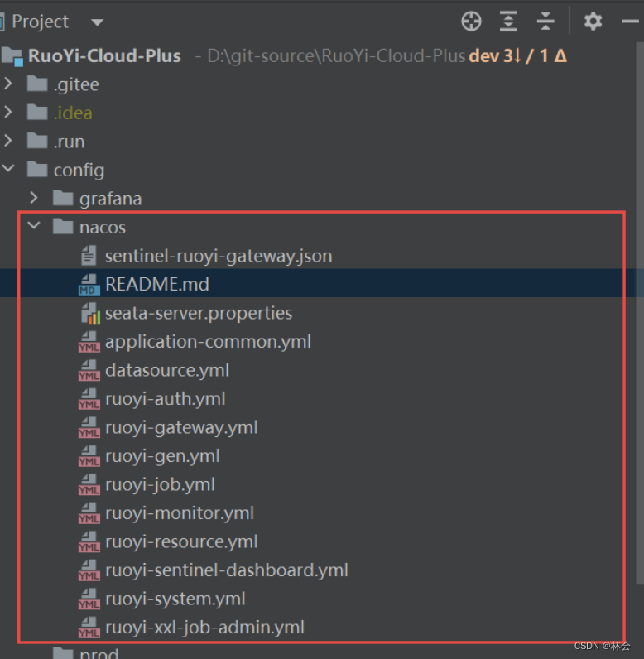The width and height of the screenshot is (644, 659).
Task: Select the grafana folder name
Action: (x=110, y=199)
